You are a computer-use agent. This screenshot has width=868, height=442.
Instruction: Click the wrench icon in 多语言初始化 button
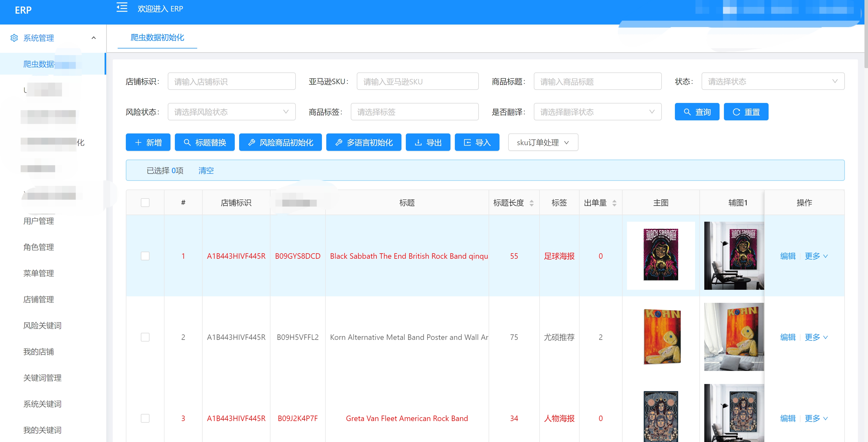tap(339, 142)
